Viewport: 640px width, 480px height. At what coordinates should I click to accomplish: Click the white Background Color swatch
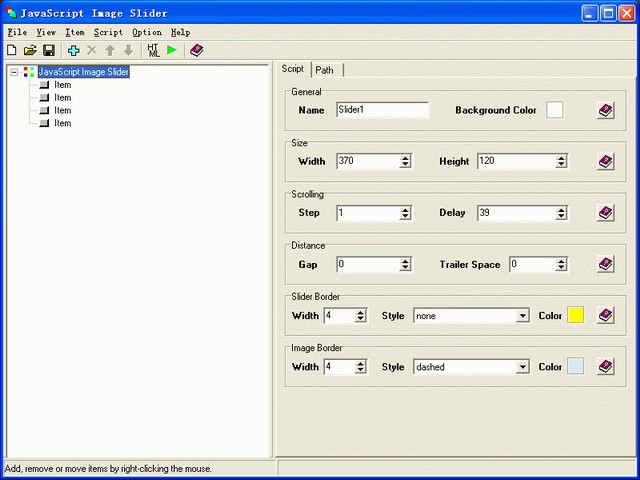[x=554, y=110]
